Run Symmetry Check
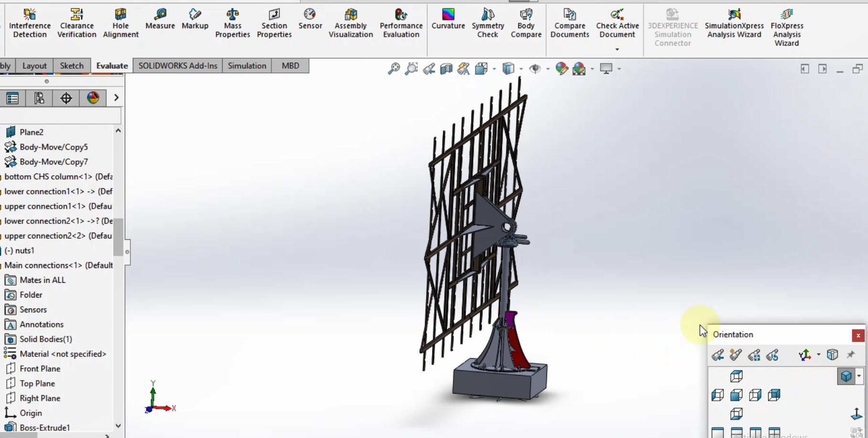This screenshot has height=438, width=868. coord(488,23)
